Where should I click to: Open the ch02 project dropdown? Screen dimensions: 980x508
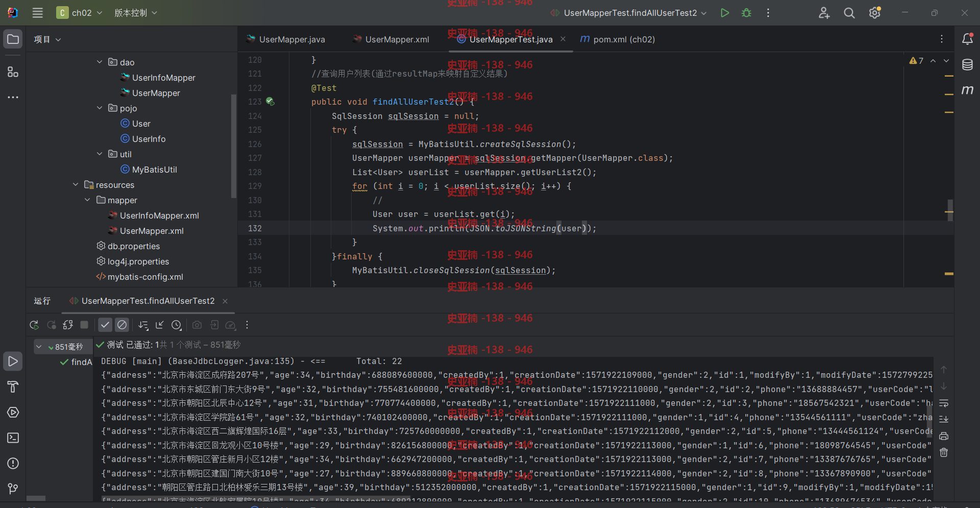pyautogui.click(x=80, y=13)
